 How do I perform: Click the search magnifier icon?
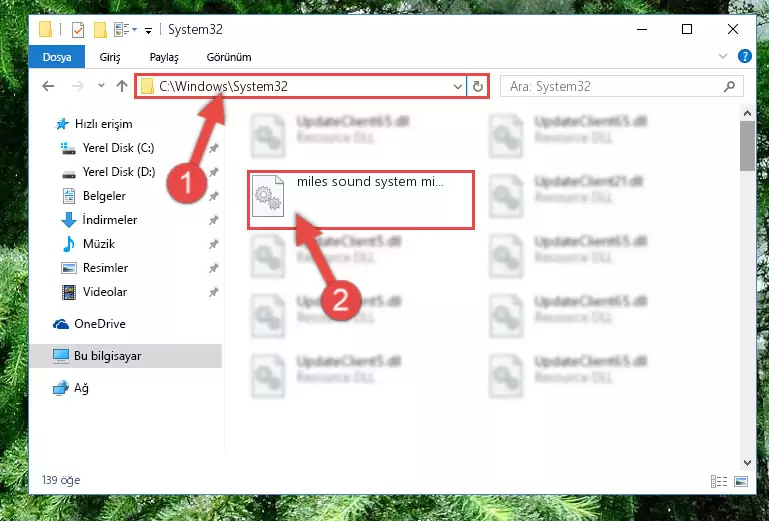729,87
